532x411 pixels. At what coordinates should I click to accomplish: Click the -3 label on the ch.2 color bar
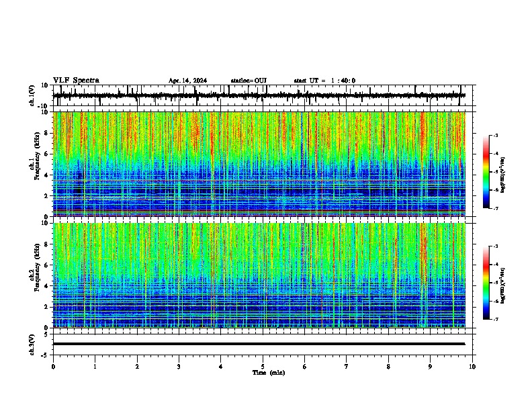496,246
